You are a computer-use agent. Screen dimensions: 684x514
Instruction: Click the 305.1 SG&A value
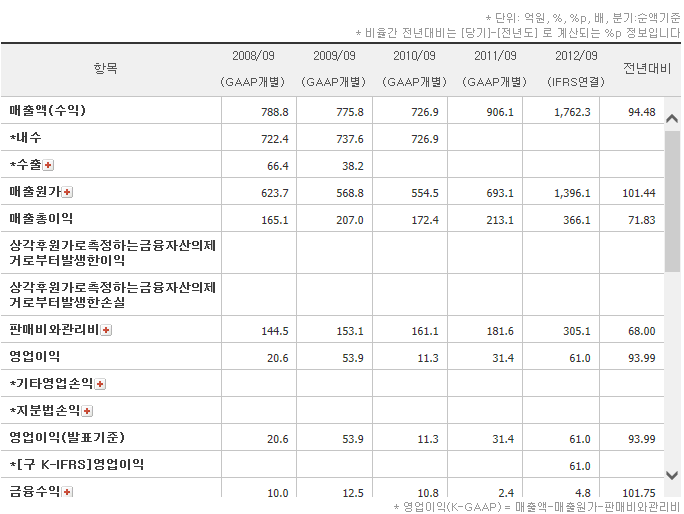point(577,331)
